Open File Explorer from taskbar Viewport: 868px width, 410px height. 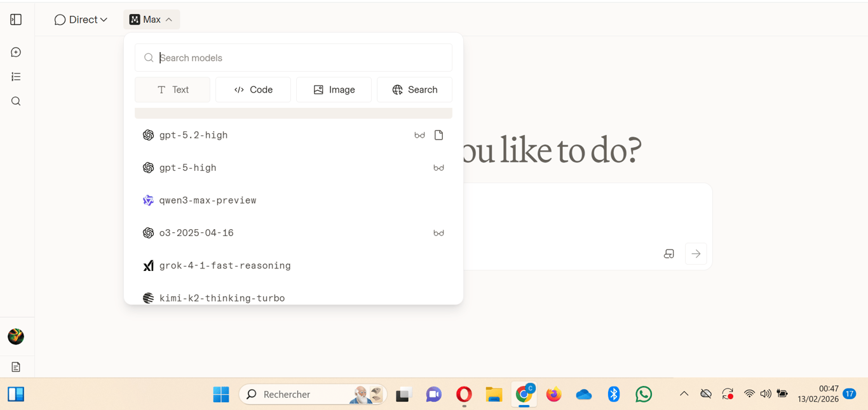click(494, 394)
